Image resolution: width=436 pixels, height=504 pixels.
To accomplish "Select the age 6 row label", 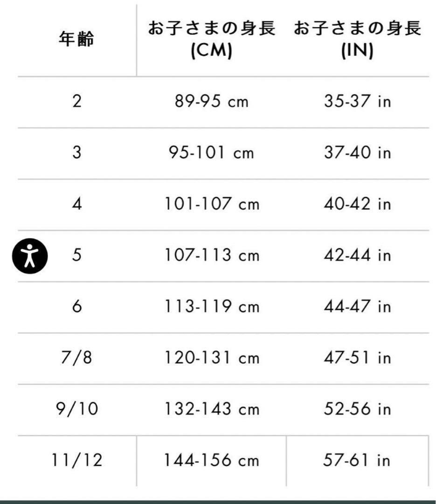I will [x=77, y=306].
